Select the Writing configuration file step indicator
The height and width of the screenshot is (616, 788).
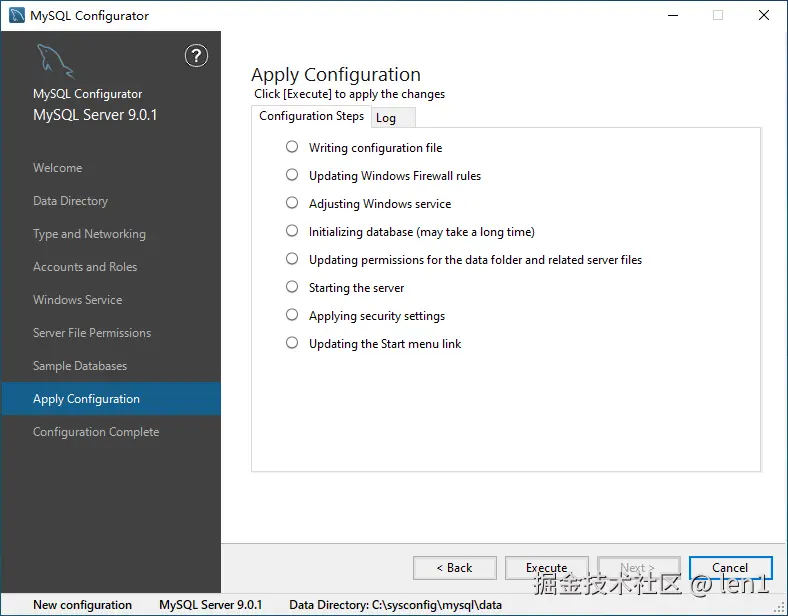pyautogui.click(x=292, y=146)
